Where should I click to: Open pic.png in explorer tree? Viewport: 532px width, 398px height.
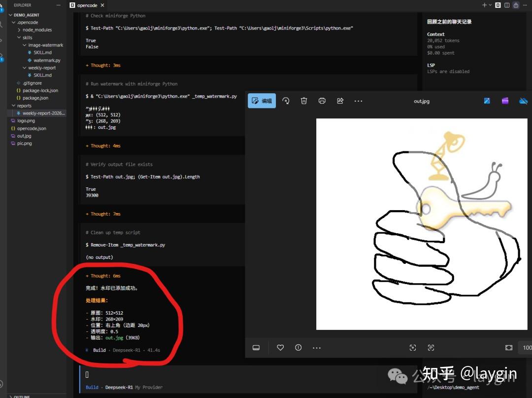click(x=25, y=144)
